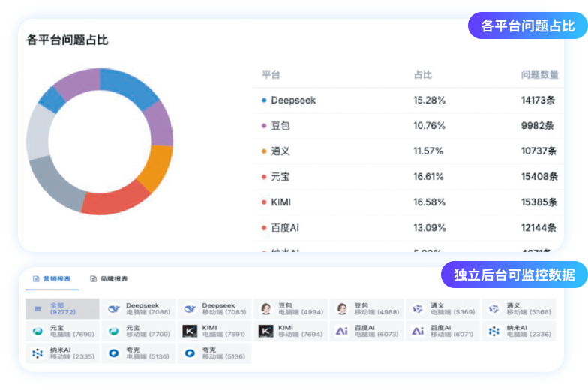Click 夸克 blue circle icon on 电脑端 (5136) card
The height and width of the screenshot is (390, 588).
coord(114,352)
